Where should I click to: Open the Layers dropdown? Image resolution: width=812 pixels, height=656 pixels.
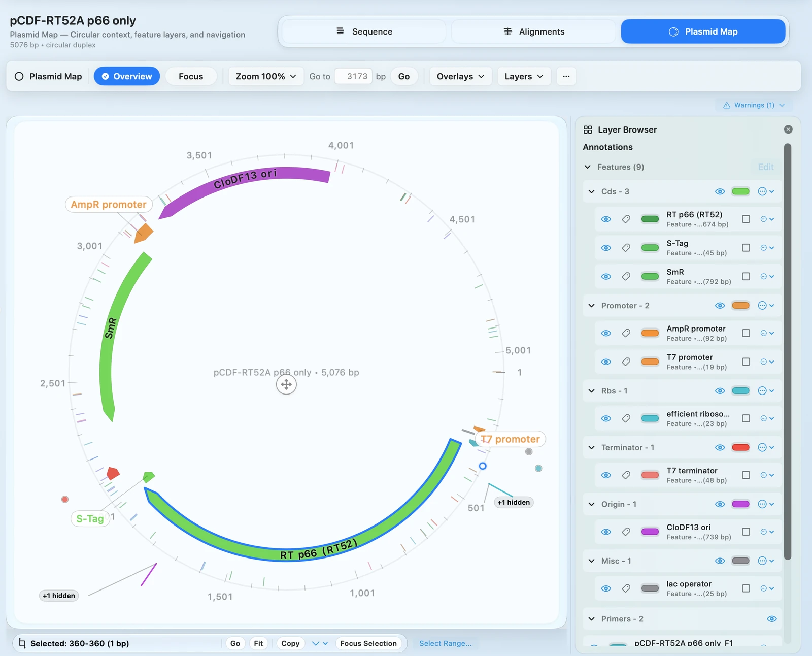(524, 76)
